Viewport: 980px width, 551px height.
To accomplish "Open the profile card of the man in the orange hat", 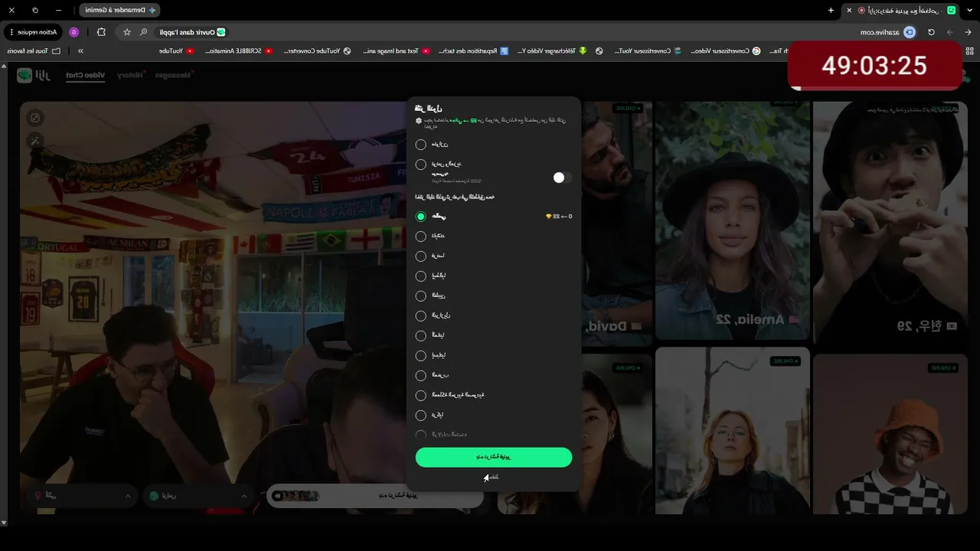I will coord(890,434).
